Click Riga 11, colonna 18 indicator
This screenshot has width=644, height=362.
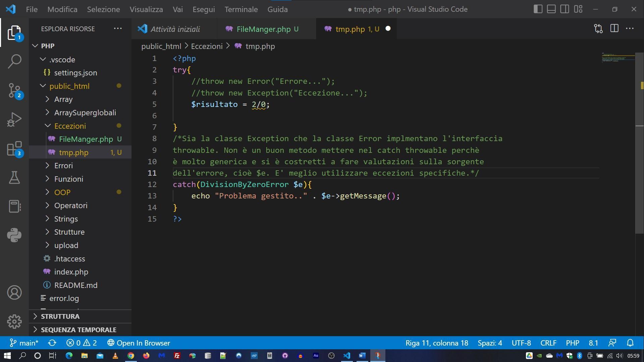437,343
